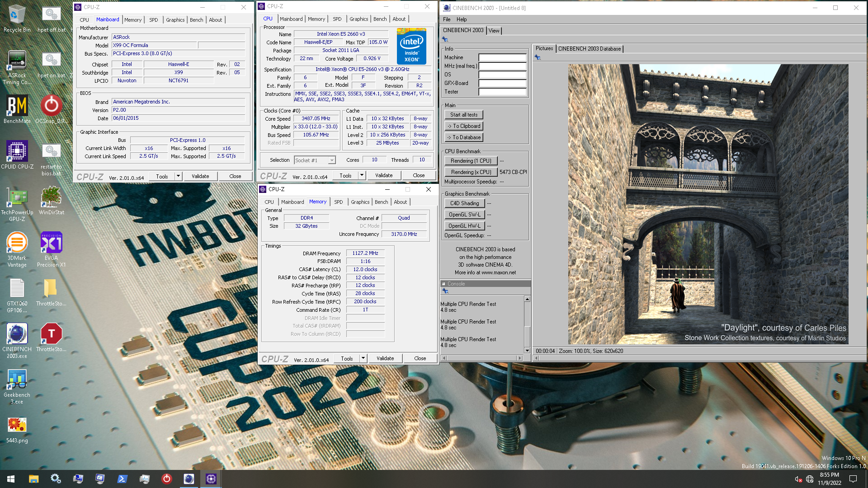Select Graphics tab in Memory CPU-Z window
The width and height of the screenshot is (868, 488).
click(x=360, y=202)
